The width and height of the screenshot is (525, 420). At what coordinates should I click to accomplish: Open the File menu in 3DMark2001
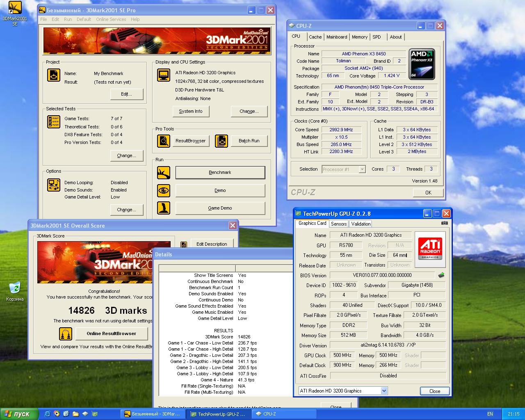point(43,19)
